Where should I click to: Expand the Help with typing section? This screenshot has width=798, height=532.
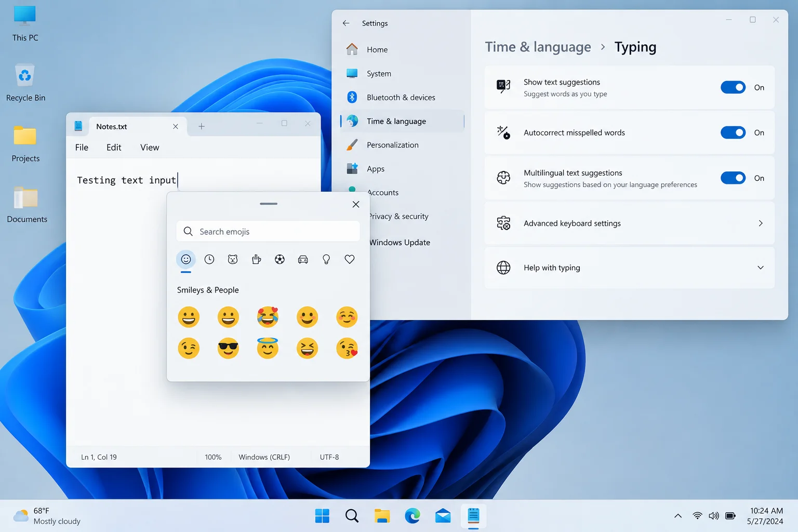[629, 268]
